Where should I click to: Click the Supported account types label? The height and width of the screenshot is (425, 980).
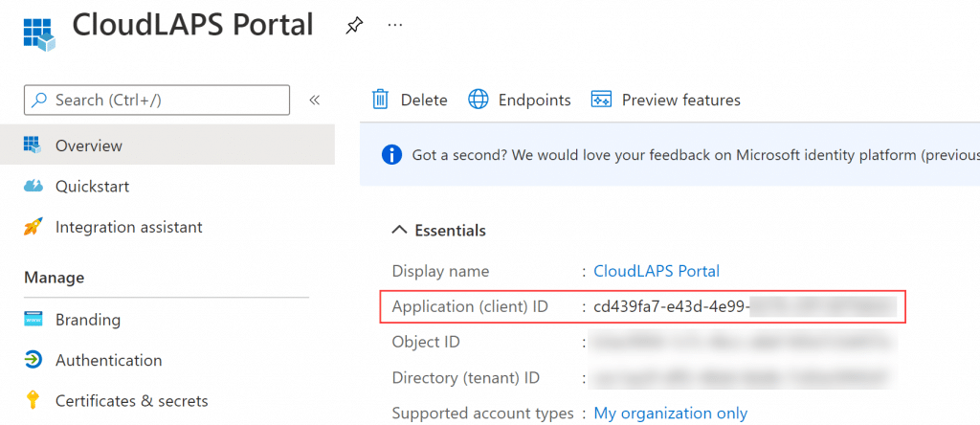[482, 414]
